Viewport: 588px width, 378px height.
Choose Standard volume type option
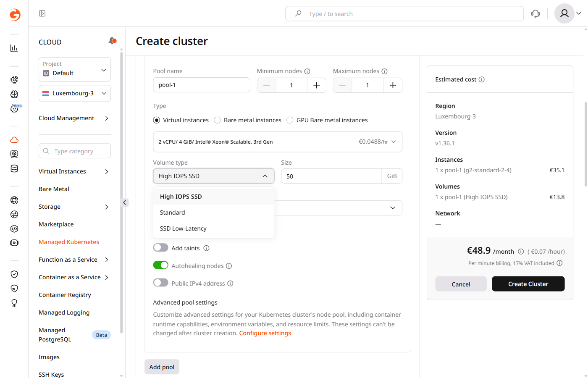coord(214,213)
